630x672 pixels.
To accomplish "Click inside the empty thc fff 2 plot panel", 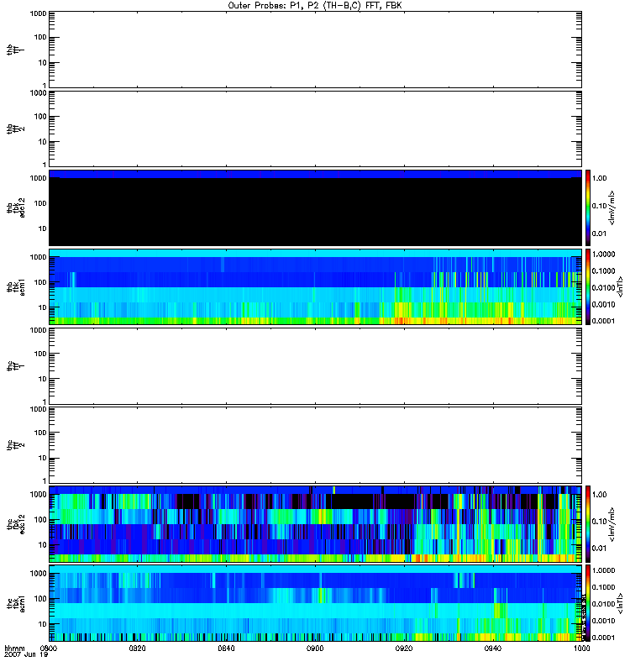I will point(315,445).
